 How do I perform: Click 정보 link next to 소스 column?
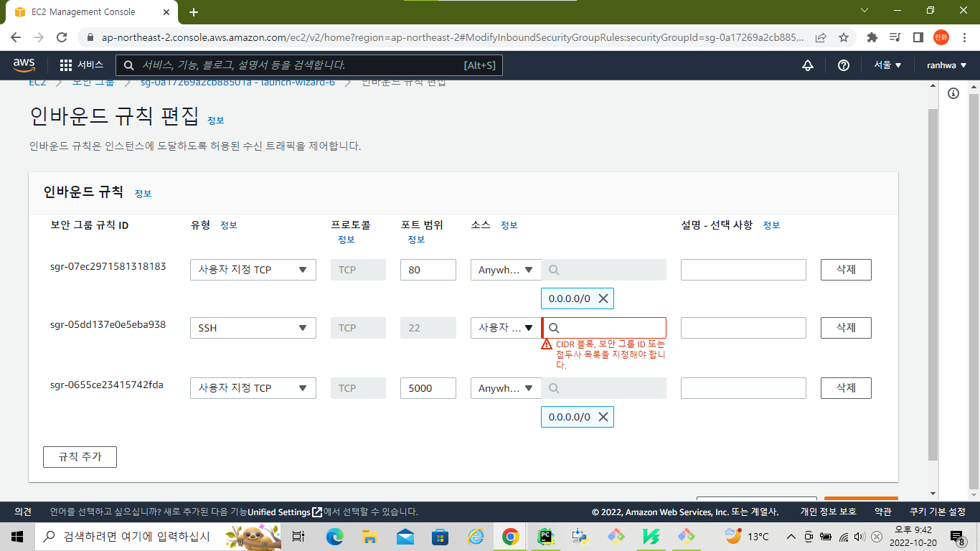(509, 225)
